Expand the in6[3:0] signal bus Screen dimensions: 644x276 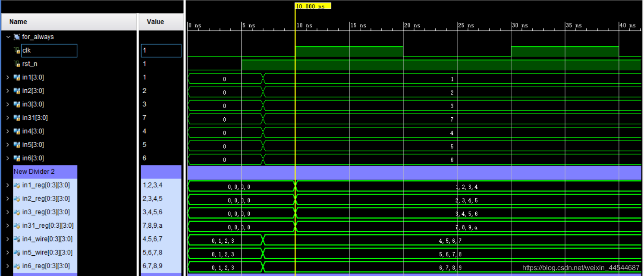coord(8,158)
